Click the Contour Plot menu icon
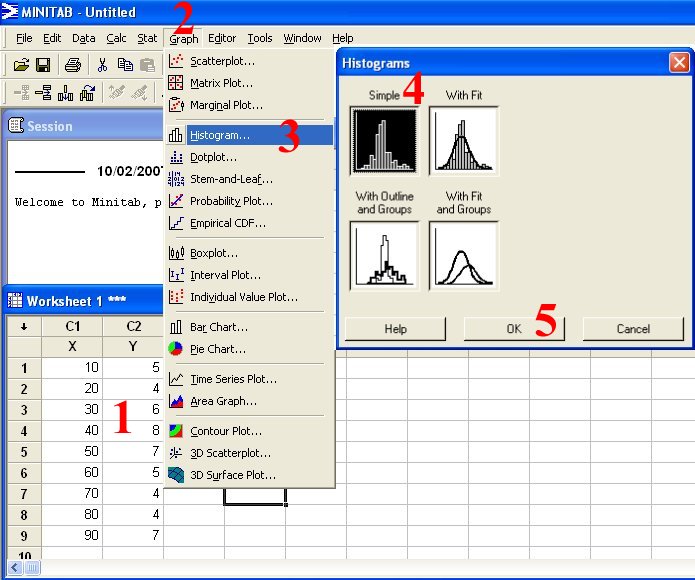The width and height of the screenshot is (695, 580). tap(176, 431)
